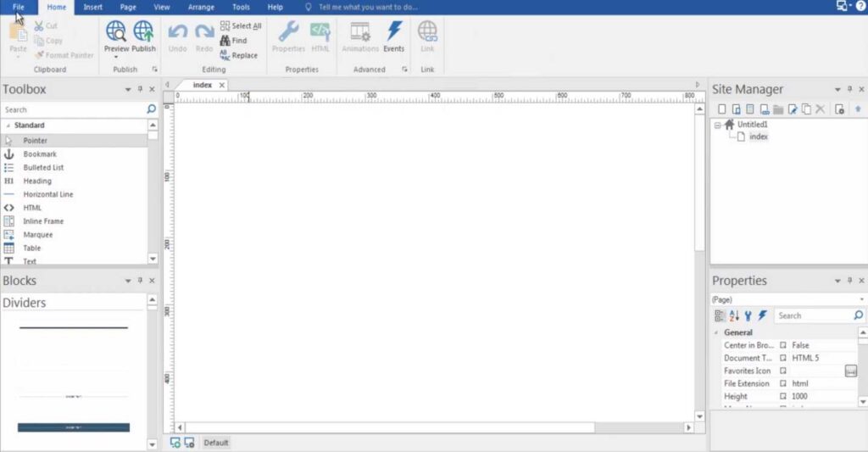Select the Bulleted List tool
Viewport: 868px width, 452px height.
75,167
